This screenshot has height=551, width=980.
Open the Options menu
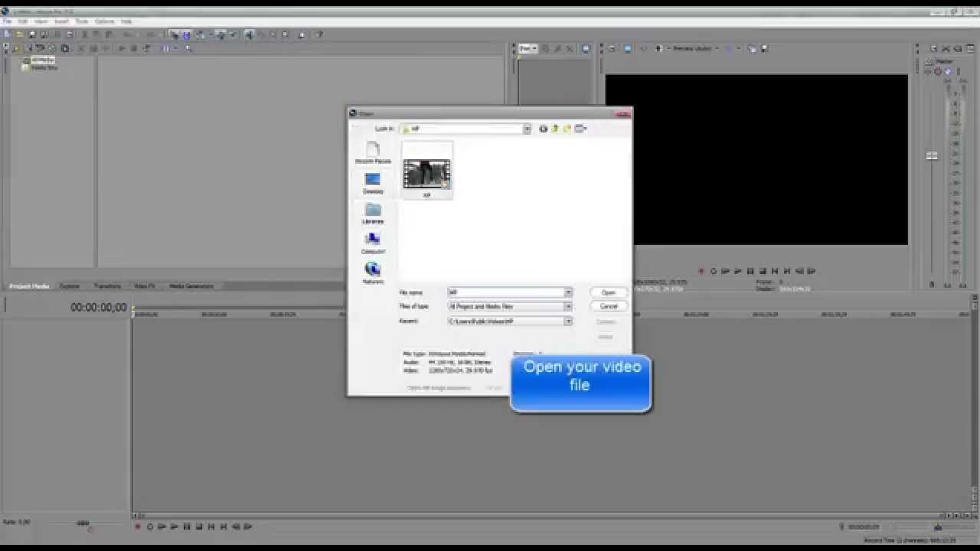pyautogui.click(x=104, y=21)
